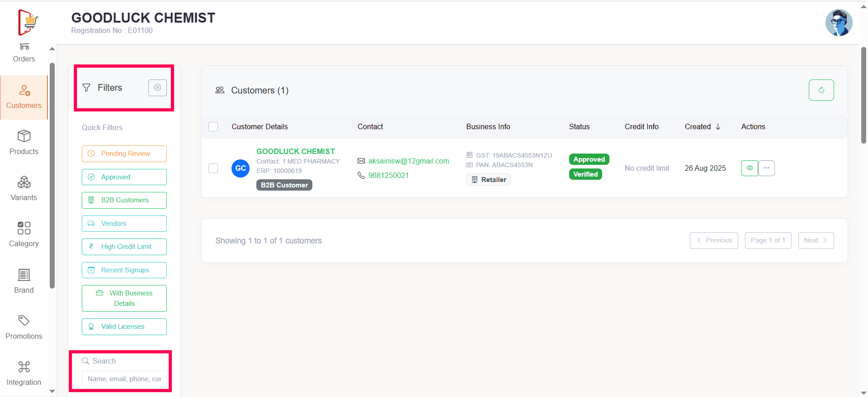The width and height of the screenshot is (868, 397).
Task: Apply the Pending Review quick filter
Action: (124, 154)
